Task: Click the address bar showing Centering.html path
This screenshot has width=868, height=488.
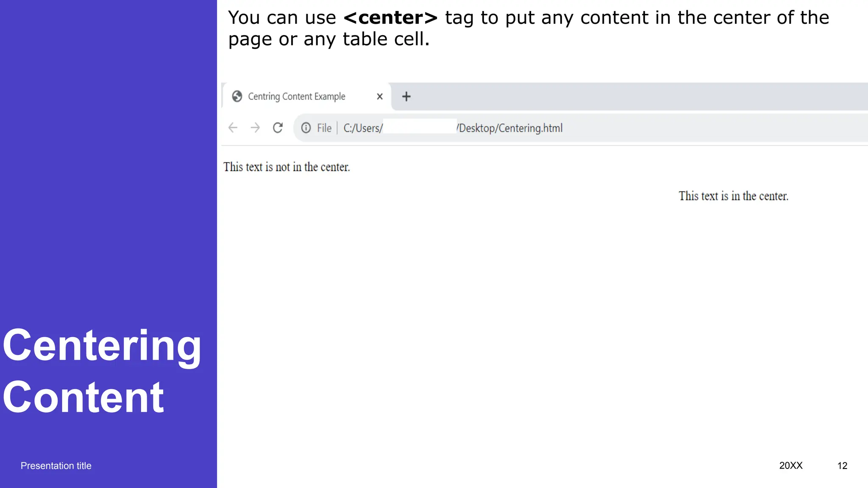Action: [x=581, y=128]
